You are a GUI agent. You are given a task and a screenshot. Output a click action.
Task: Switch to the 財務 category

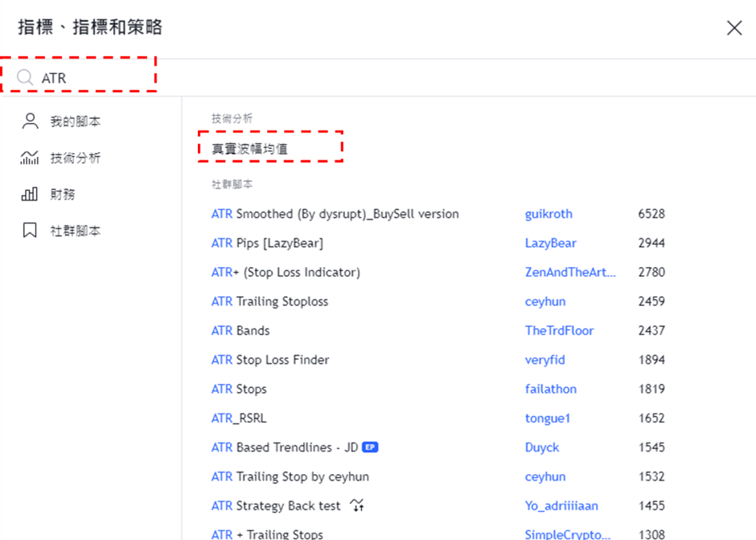(62, 194)
